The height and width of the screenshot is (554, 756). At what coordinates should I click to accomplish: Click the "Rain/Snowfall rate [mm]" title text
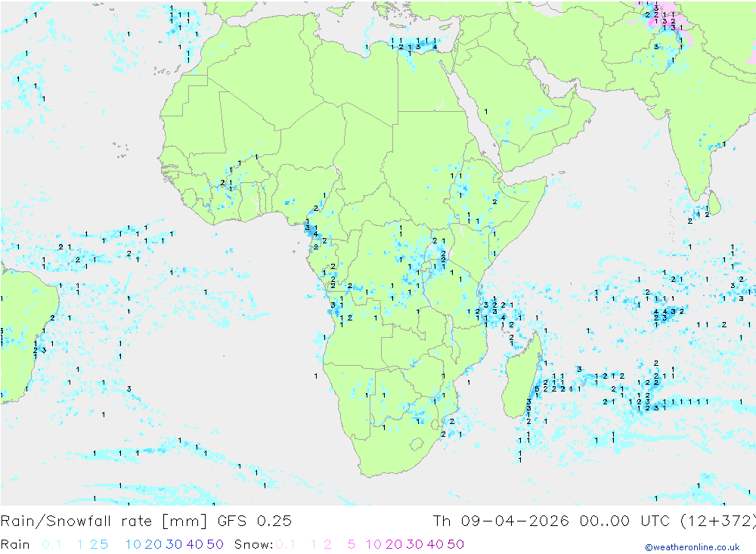[x=104, y=522]
